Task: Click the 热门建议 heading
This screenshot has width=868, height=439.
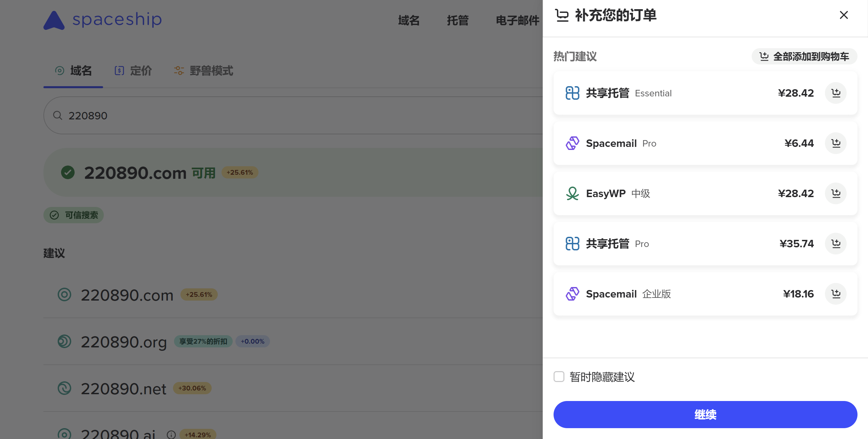Action: point(575,56)
